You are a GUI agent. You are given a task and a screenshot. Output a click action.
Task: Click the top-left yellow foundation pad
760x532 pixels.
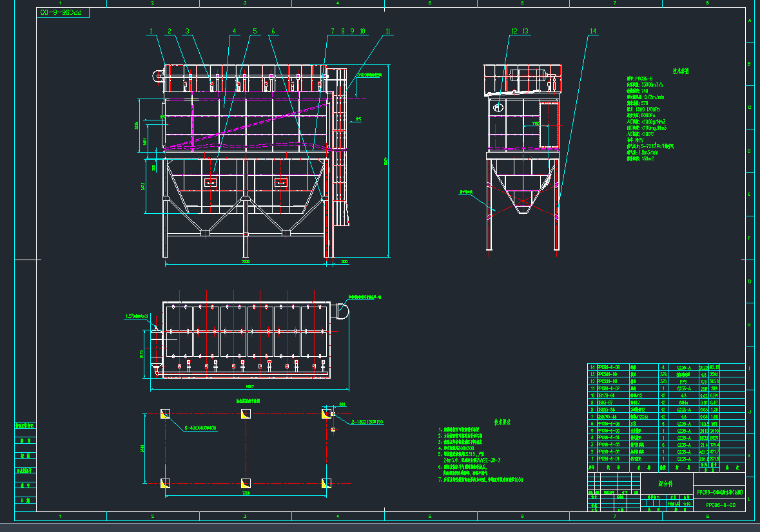click(x=165, y=413)
